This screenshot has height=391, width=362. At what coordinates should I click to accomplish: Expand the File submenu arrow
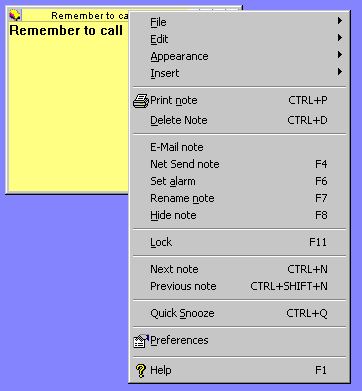[340, 21]
